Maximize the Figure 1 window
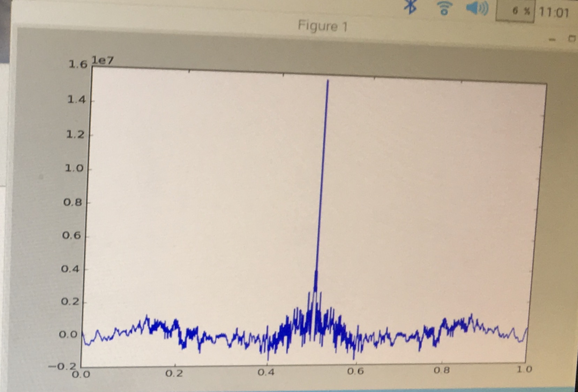 tap(572, 38)
